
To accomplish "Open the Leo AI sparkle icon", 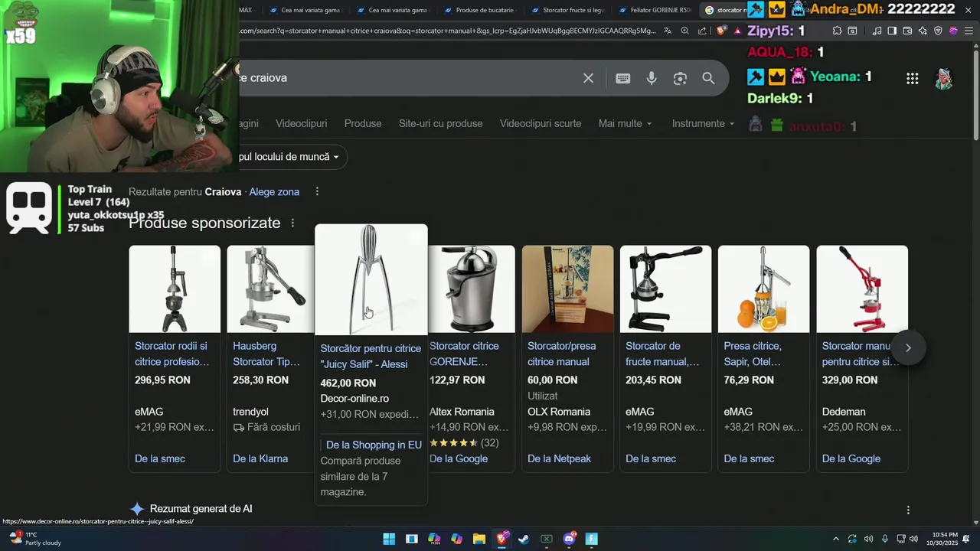I will pyautogui.click(x=923, y=31).
